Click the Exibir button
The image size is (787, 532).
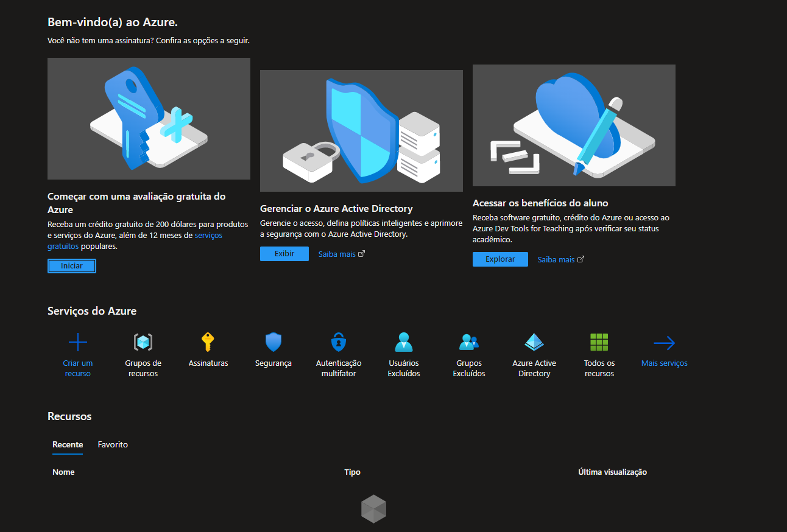pyautogui.click(x=284, y=254)
